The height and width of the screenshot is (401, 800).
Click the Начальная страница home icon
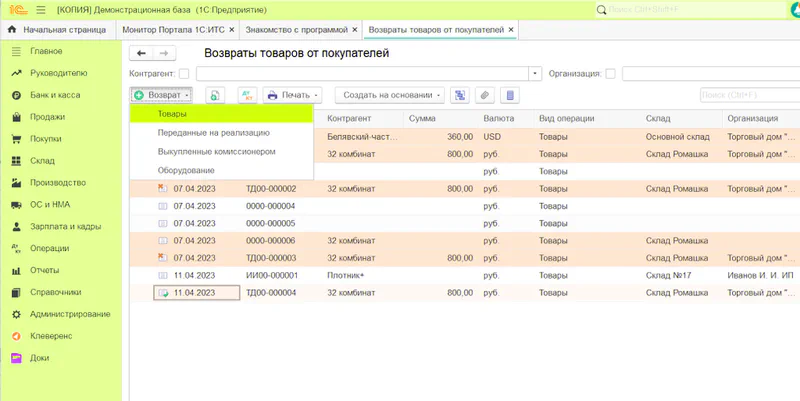coord(12,30)
